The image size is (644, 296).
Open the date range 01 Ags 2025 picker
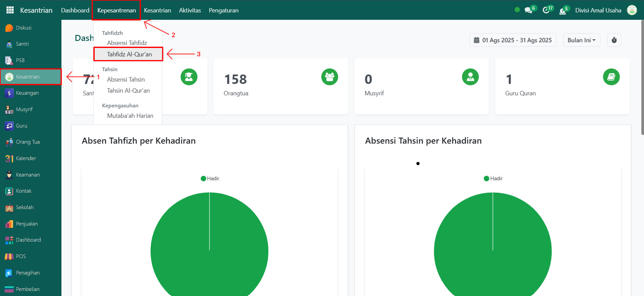click(x=513, y=40)
